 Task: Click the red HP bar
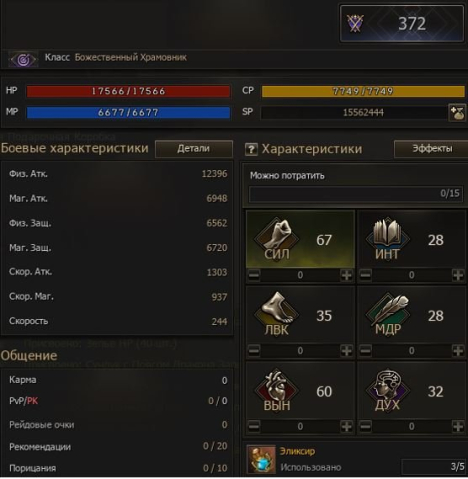click(128, 91)
